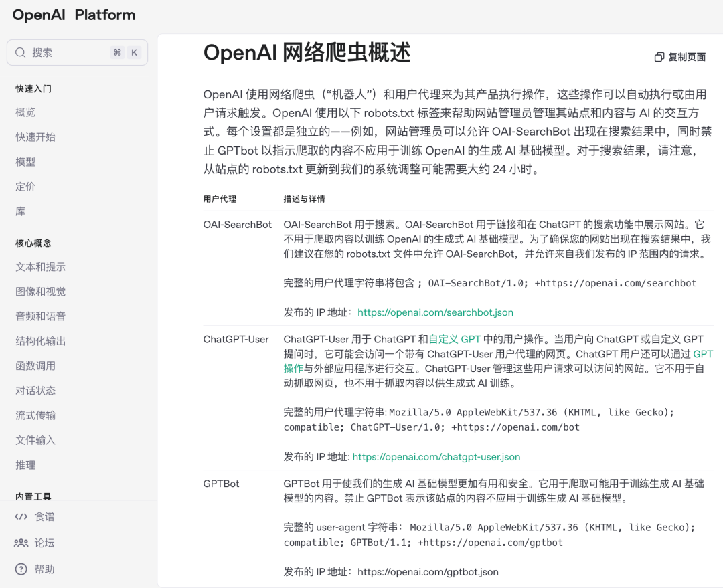Click the 内置工具 section heading
The height and width of the screenshot is (588, 723).
(x=33, y=496)
